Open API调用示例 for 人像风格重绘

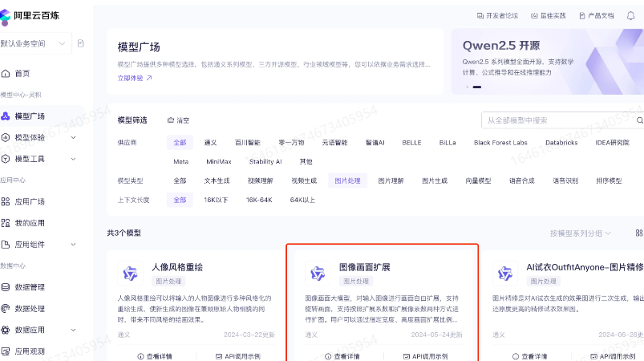pyautogui.click(x=238, y=356)
